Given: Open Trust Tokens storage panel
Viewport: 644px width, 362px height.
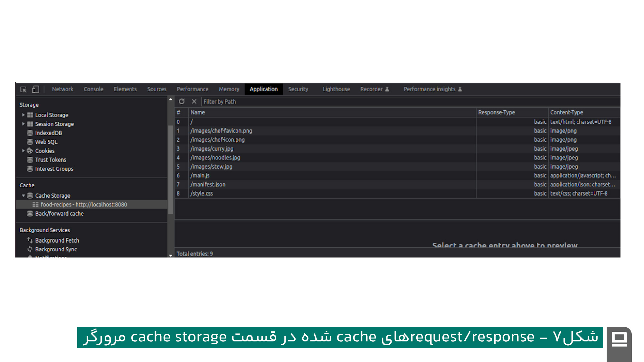Looking at the screenshot, I should [51, 160].
